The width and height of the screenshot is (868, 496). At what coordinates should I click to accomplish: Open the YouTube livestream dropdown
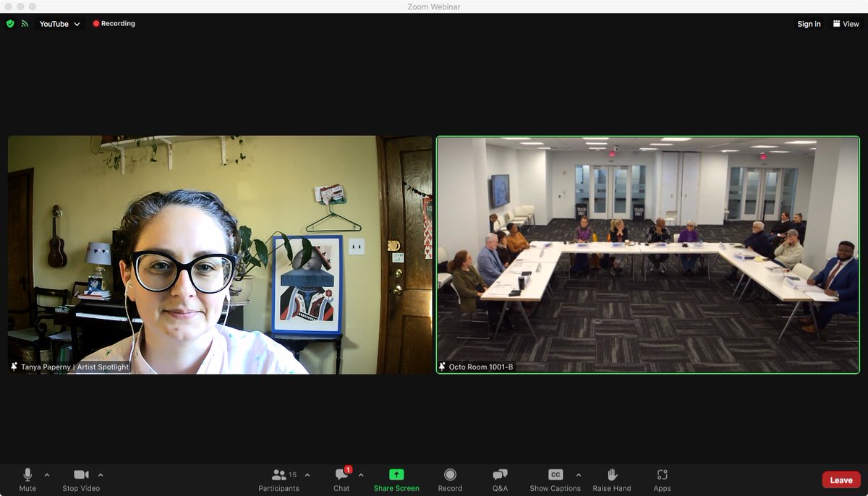pos(60,24)
